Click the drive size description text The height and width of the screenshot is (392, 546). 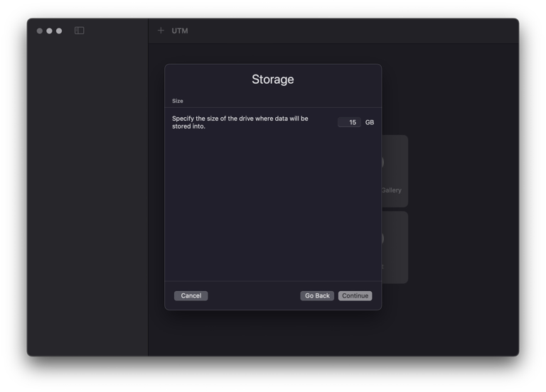pos(240,122)
